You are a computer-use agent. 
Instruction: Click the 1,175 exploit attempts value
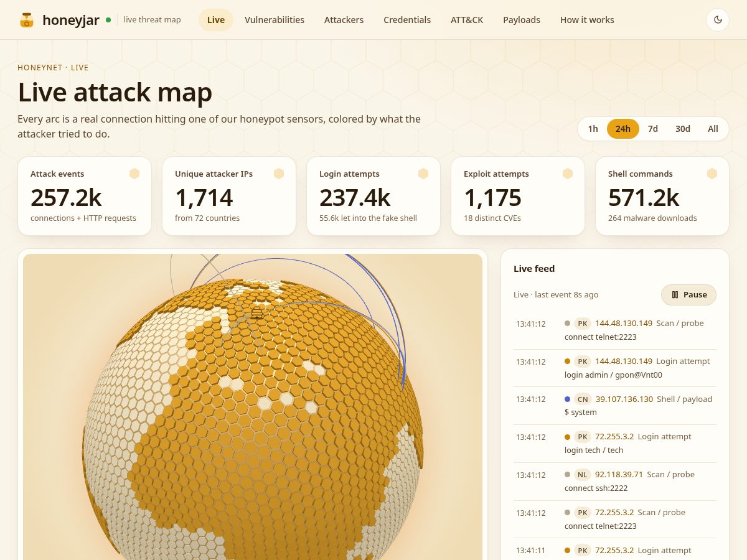coord(492,197)
